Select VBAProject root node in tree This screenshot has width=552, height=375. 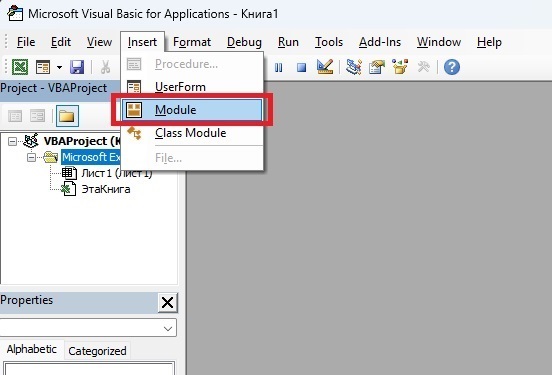tap(82, 141)
